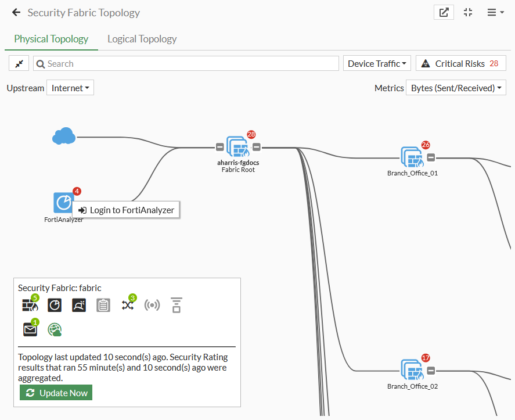This screenshot has width=515, height=420.
Task: Click the aharris-fgdocs label text
Action: point(238,162)
